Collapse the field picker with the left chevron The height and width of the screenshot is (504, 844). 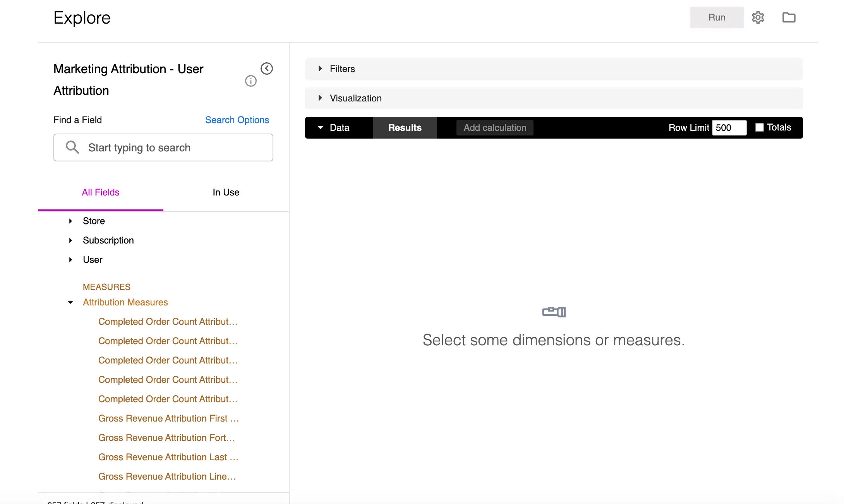267,69
